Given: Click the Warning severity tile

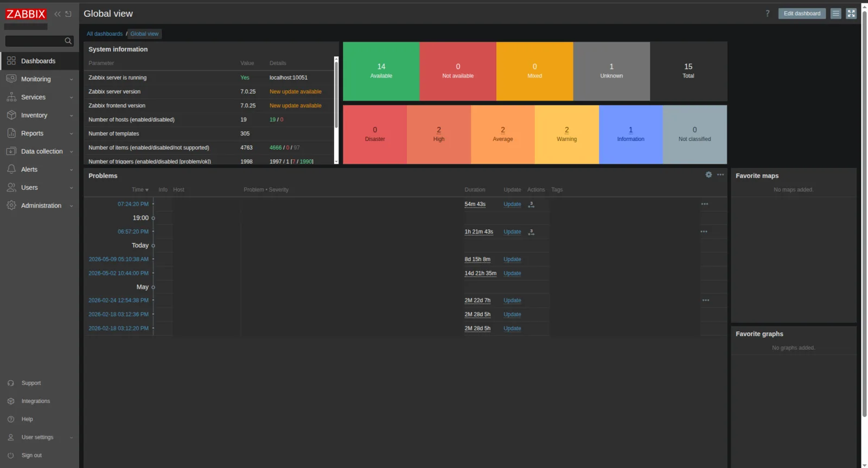Looking at the screenshot, I should pyautogui.click(x=567, y=134).
